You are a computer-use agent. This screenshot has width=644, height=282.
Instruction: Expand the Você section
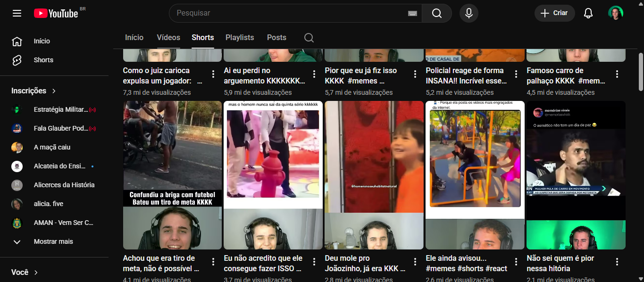click(25, 272)
